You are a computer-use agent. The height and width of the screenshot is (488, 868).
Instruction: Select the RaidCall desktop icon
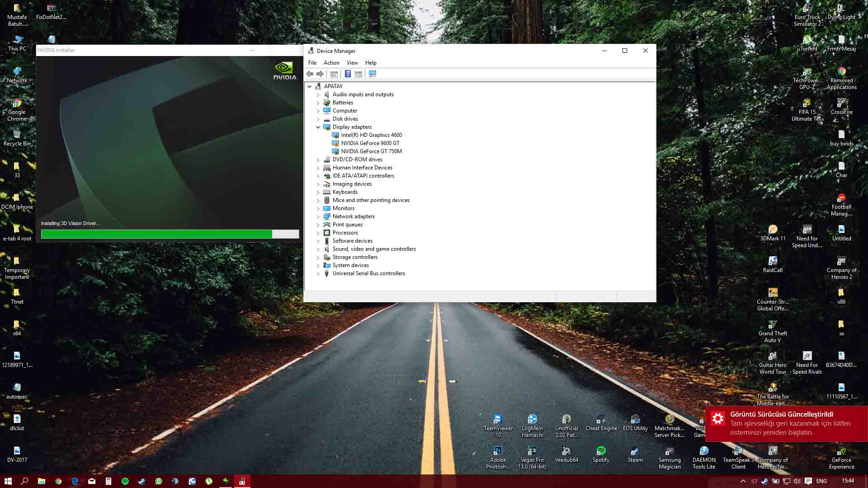(x=773, y=264)
